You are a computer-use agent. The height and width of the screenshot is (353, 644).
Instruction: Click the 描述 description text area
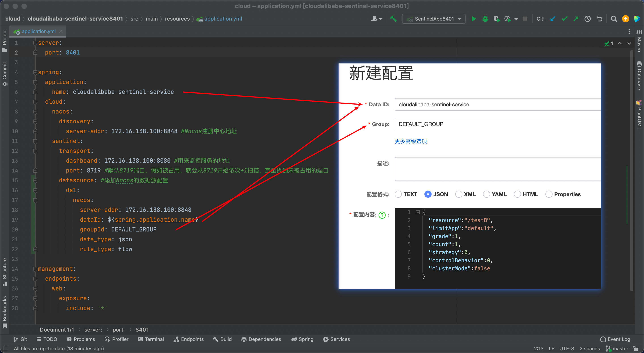(x=498, y=169)
